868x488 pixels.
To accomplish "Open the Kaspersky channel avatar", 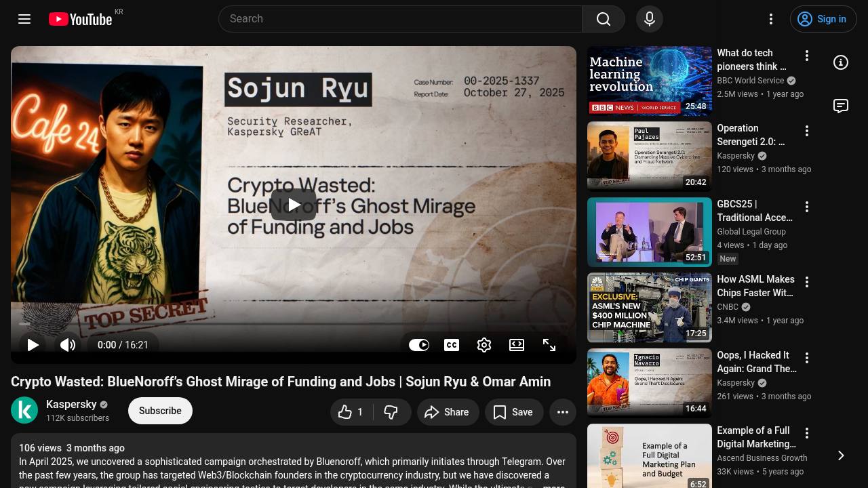I will tap(24, 410).
